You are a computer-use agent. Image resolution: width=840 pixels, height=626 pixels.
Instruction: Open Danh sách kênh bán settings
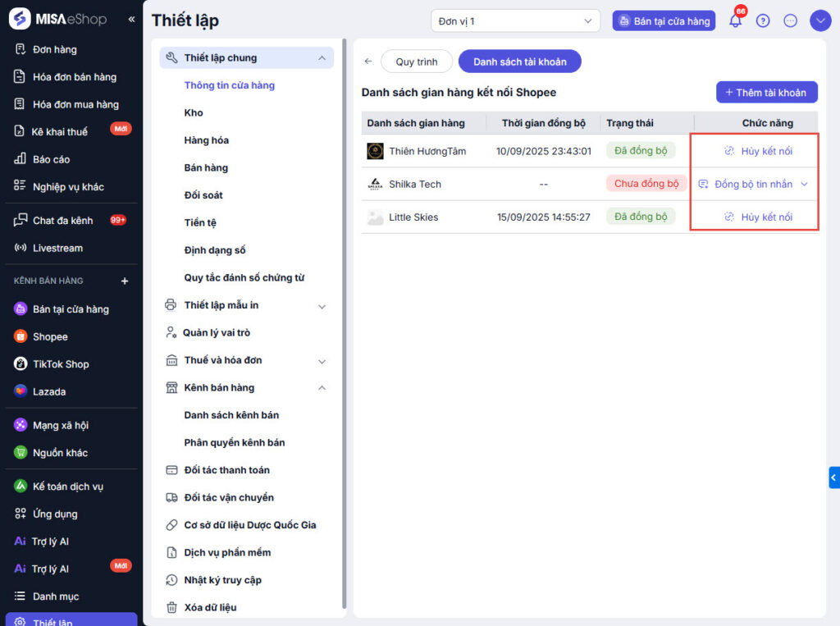[x=231, y=415]
